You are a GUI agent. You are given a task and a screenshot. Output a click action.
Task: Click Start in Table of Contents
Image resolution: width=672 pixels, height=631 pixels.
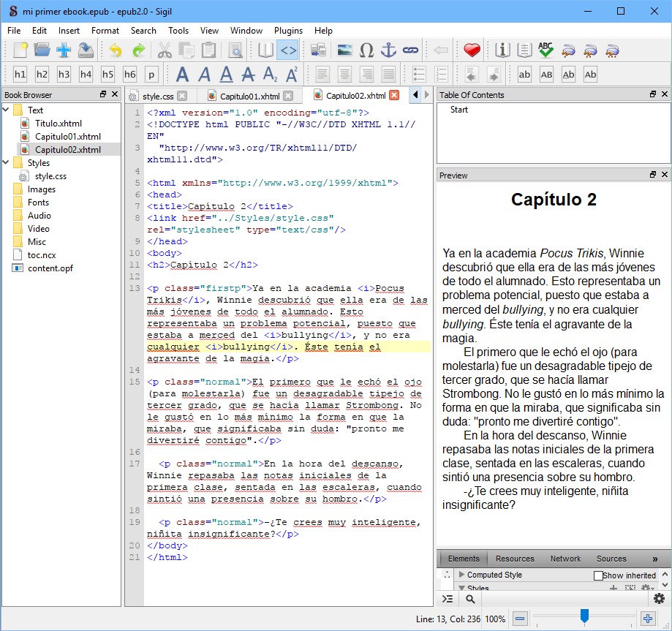point(459,110)
